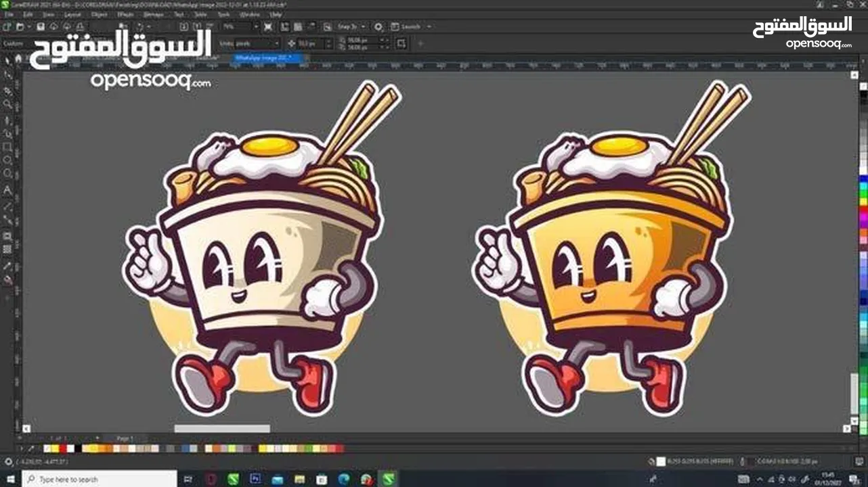Open the Effects menu
Image resolution: width=868 pixels, height=487 pixels.
pos(125,14)
